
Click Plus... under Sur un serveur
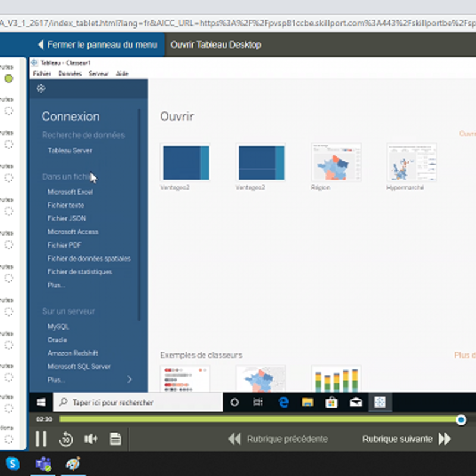(x=56, y=380)
